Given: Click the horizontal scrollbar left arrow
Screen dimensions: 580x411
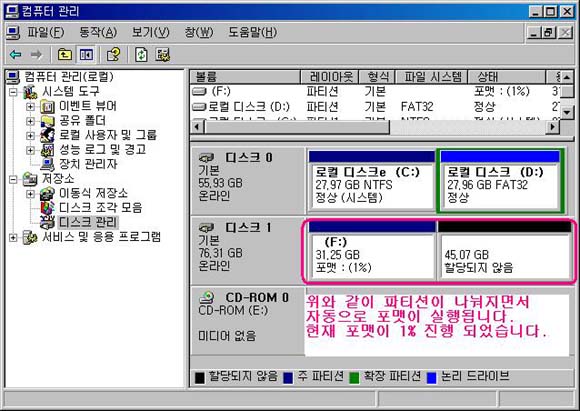Looking at the screenshot, I should (x=197, y=127).
